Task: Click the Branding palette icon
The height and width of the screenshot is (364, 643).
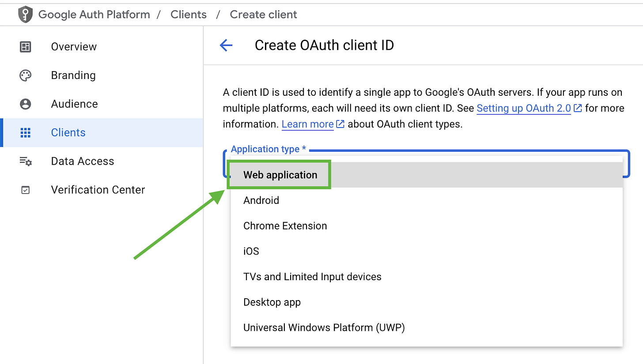Action: (x=26, y=75)
